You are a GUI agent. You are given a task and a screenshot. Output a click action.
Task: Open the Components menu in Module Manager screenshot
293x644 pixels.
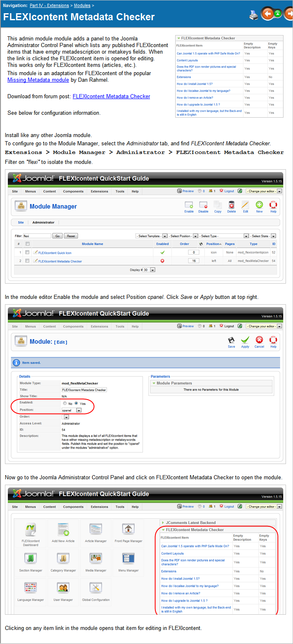[73, 191]
